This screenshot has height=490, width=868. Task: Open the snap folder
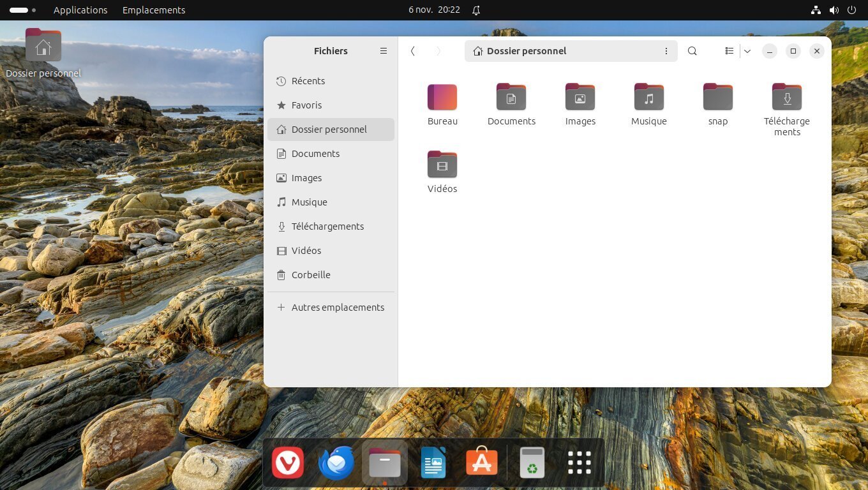(x=717, y=98)
